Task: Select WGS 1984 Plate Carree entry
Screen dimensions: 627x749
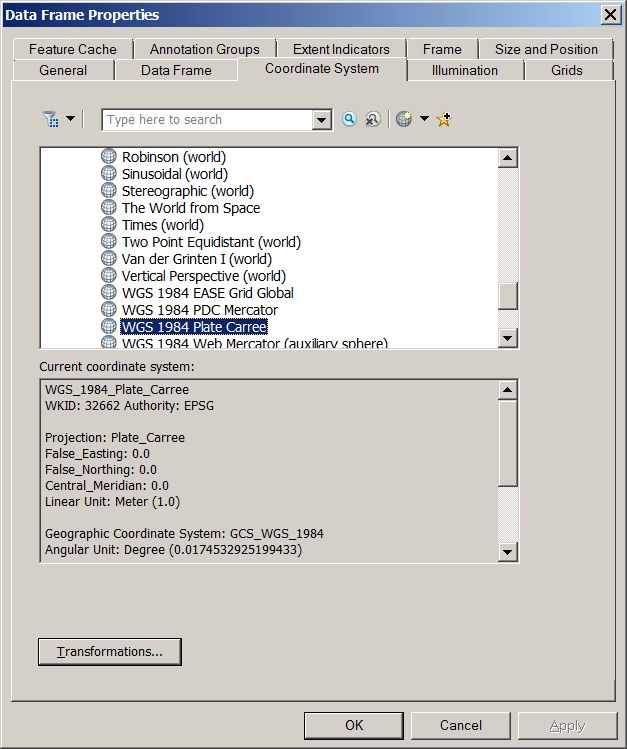Action: click(194, 327)
